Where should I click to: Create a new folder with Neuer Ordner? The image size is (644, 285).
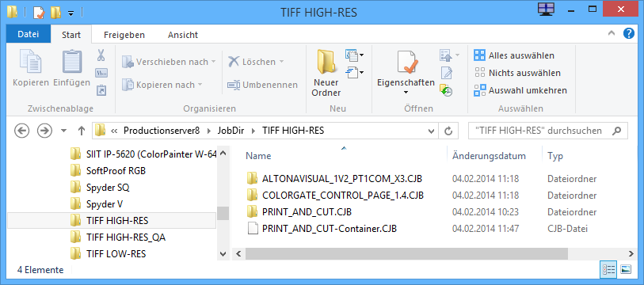(326, 73)
